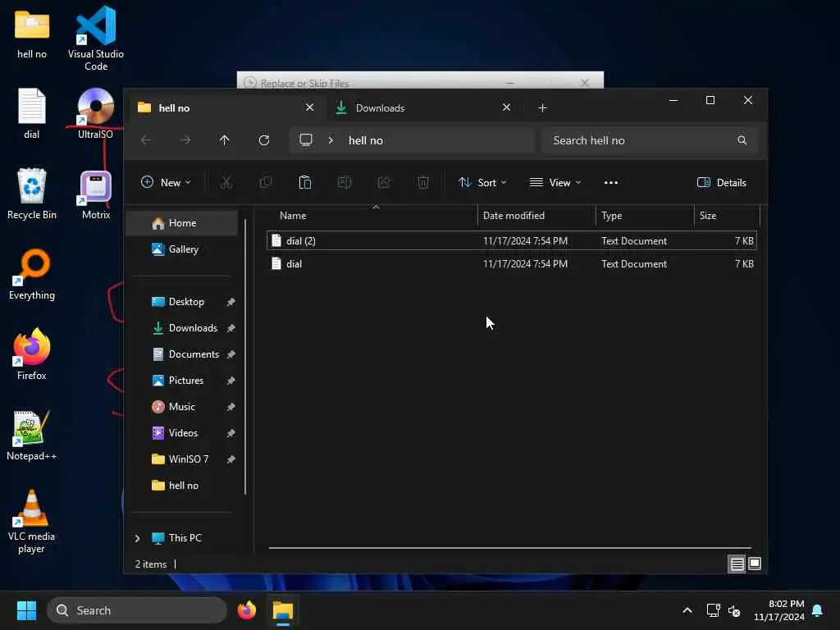
Task: Select the Firefox desktop icon
Action: tap(32, 354)
